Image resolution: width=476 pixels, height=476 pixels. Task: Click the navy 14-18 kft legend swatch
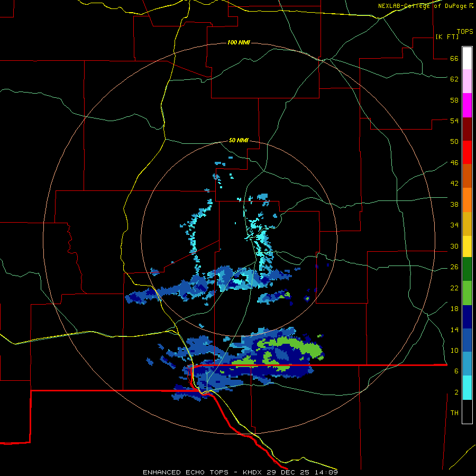tap(467, 317)
